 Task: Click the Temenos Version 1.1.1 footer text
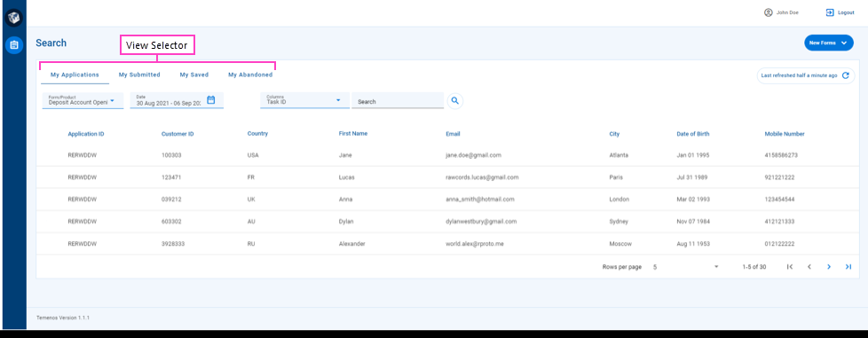pyautogui.click(x=63, y=318)
